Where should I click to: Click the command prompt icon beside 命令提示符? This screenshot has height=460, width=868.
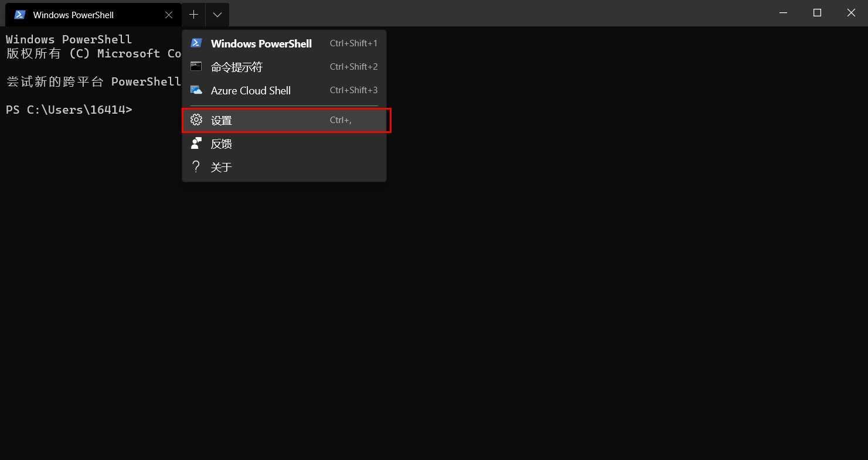196,66
